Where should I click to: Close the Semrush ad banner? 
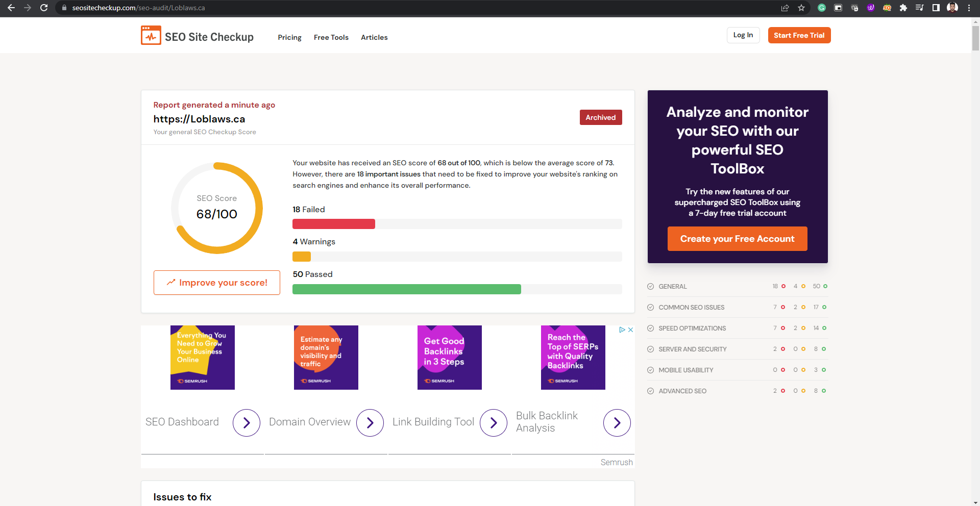(631, 330)
